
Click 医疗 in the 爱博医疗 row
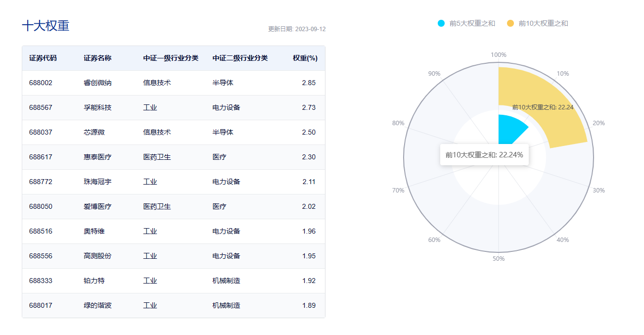coord(219,206)
